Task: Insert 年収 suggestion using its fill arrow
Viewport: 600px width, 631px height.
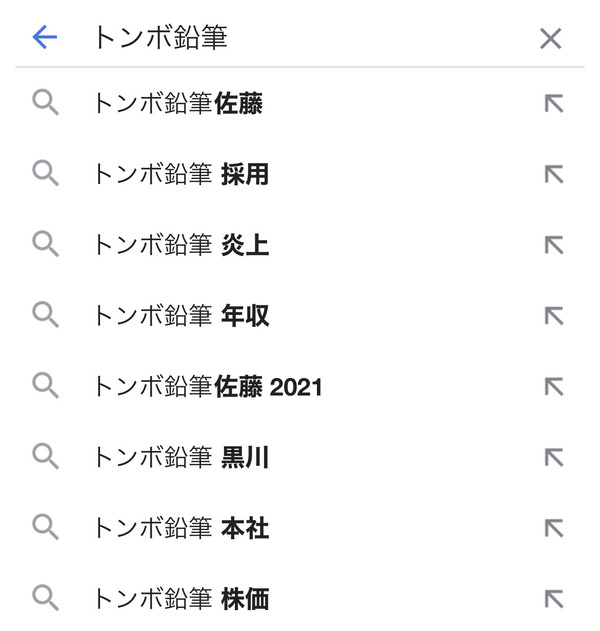Action: tap(554, 316)
